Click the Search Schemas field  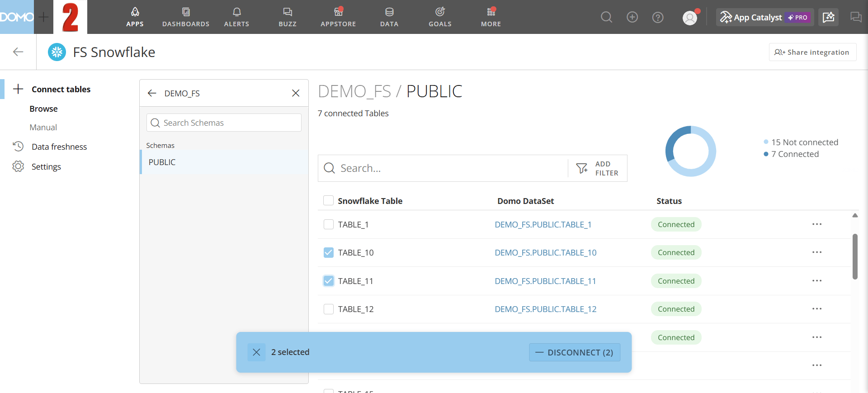click(224, 123)
